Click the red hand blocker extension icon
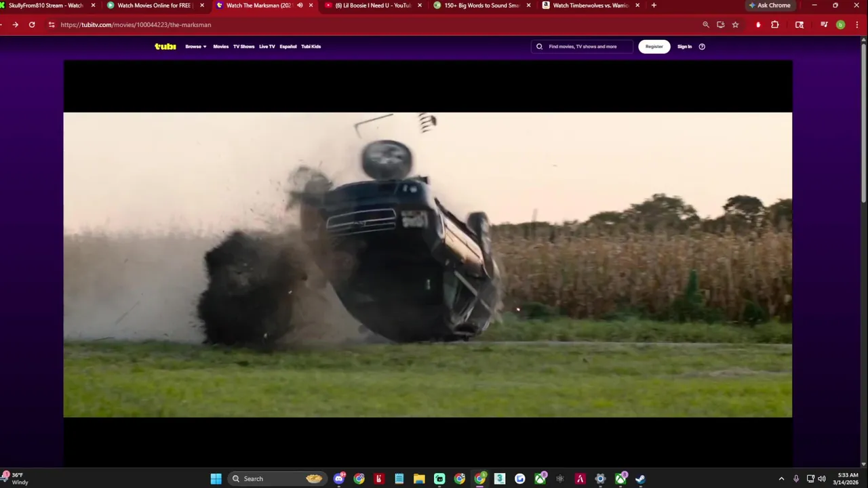Viewport: 868px width, 488px height. tap(758, 24)
